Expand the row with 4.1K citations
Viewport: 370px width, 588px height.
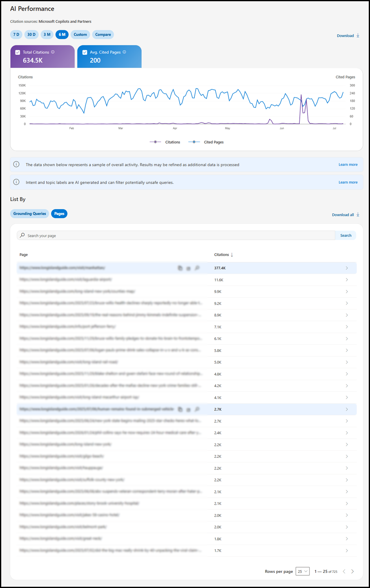pyautogui.click(x=347, y=397)
